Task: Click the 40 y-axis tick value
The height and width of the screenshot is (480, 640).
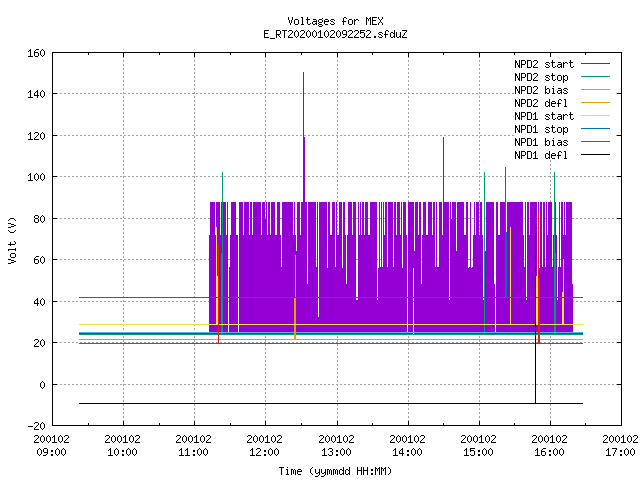Action: (39, 302)
